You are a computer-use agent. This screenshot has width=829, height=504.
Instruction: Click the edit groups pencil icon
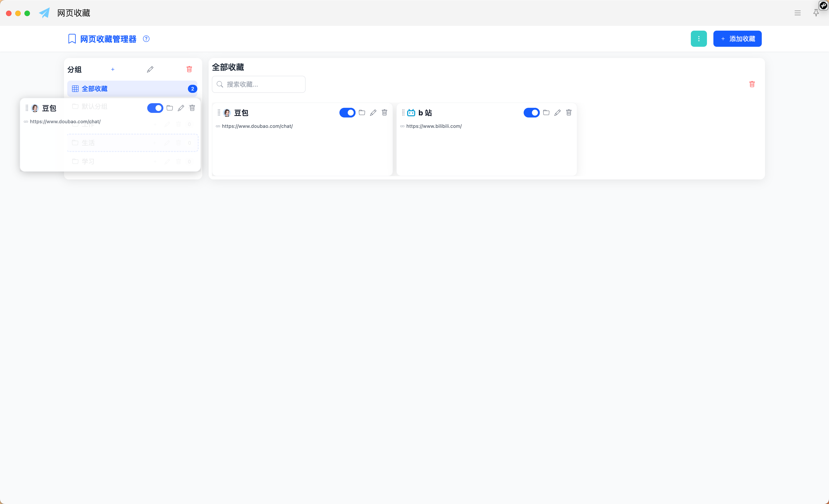tap(150, 69)
